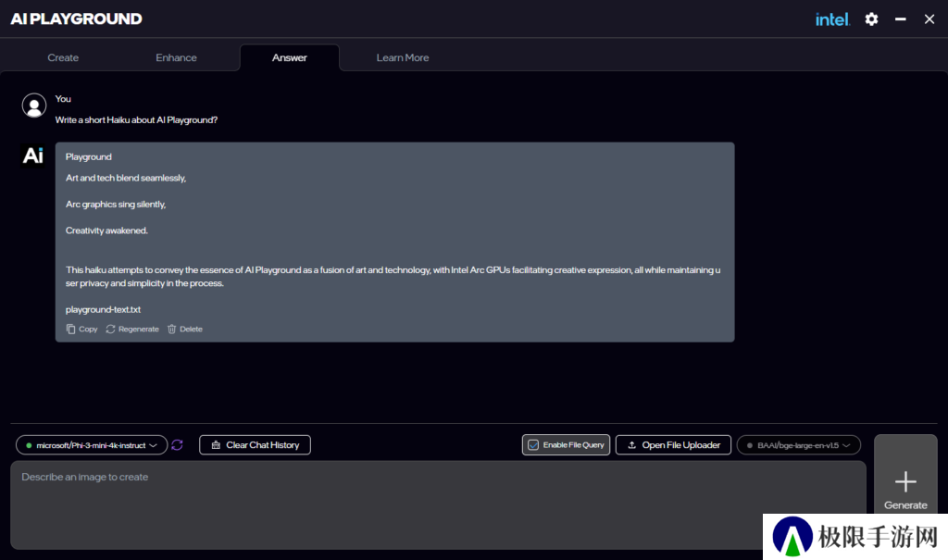Viewport: 948px width, 560px height.
Task: Click the user profile avatar icon
Action: [x=34, y=106]
